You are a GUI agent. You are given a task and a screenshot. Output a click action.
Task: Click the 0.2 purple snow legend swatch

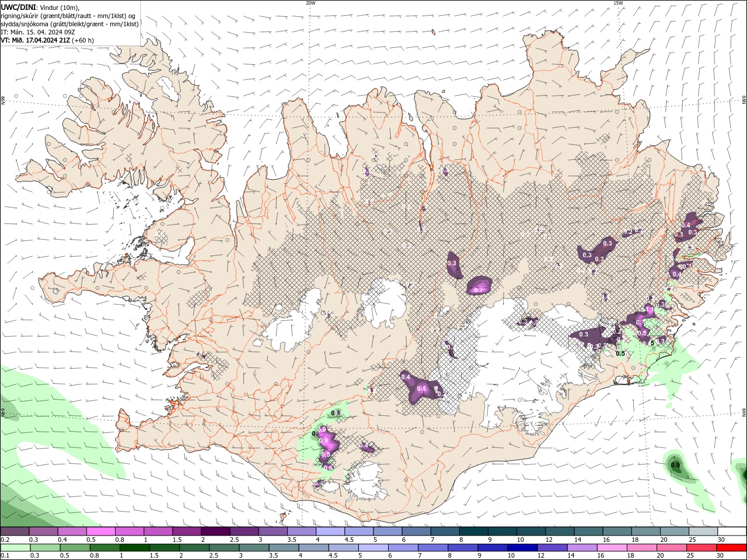tap(15, 531)
